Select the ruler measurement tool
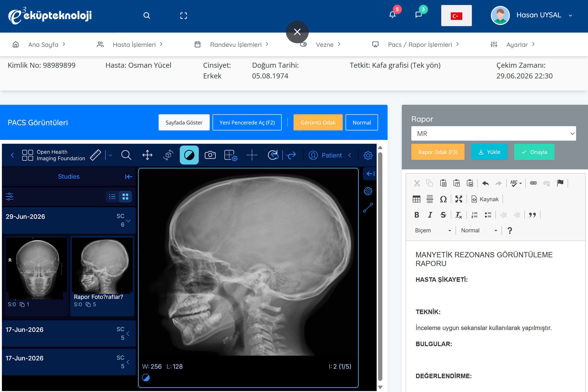Screen dimensions: 588x392 (x=95, y=155)
